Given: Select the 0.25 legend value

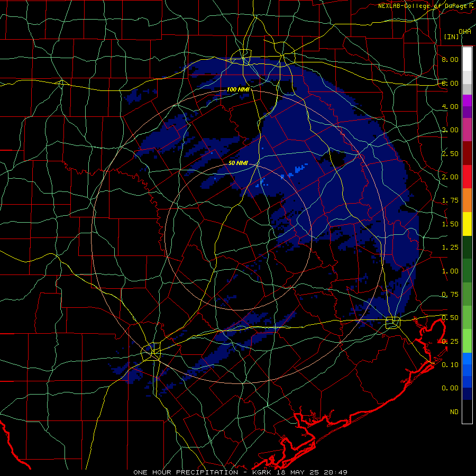Looking at the screenshot, I should [450, 342].
